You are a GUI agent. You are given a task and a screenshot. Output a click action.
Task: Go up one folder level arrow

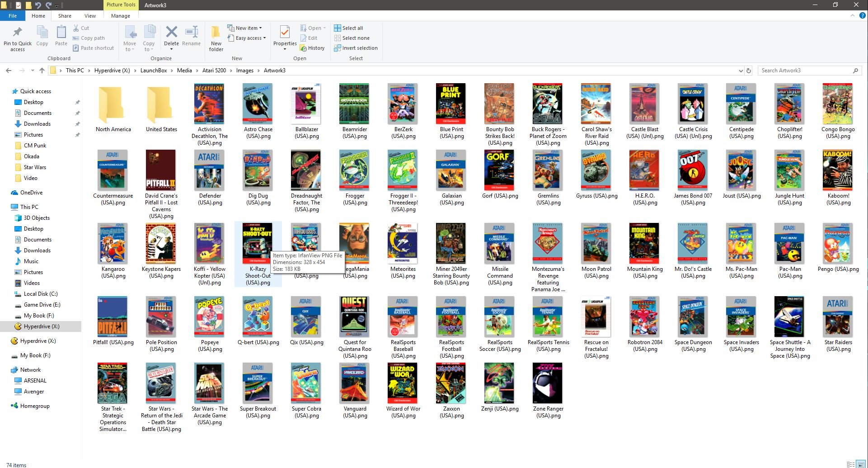tap(42, 71)
